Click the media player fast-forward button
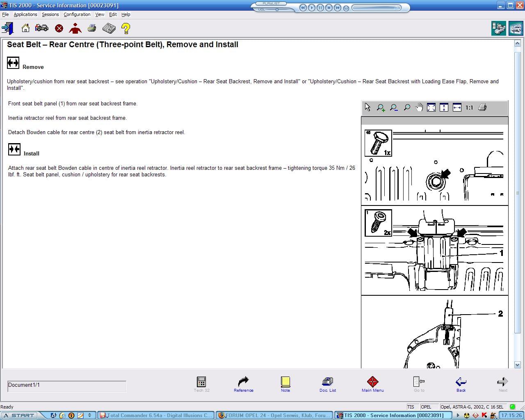Viewport: 525px width, 420px height. (x=337, y=8)
